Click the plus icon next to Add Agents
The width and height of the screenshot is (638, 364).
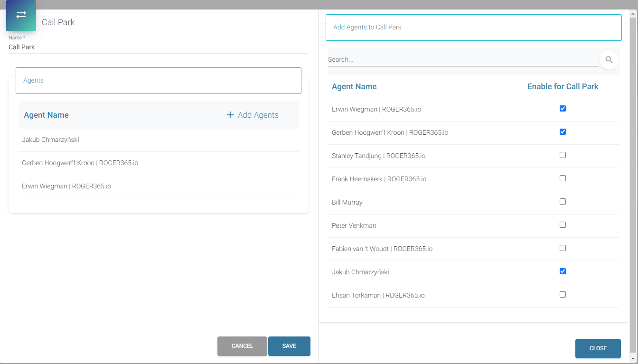point(230,115)
